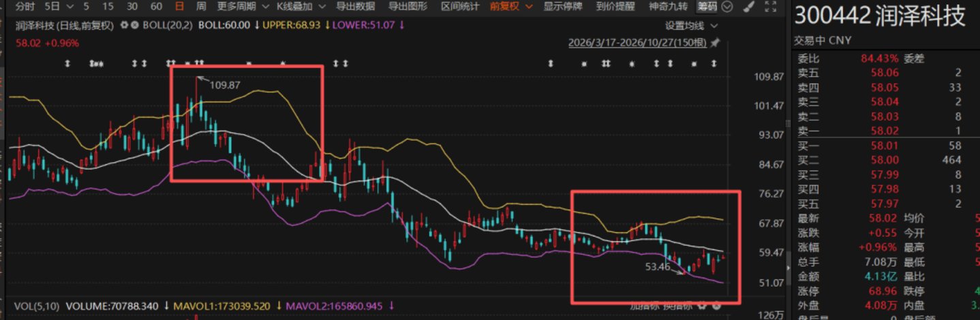The width and height of the screenshot is (980, 320).
Task: Click date range 2026/3/17-2026/10/27 link
Action: [637, 43]
